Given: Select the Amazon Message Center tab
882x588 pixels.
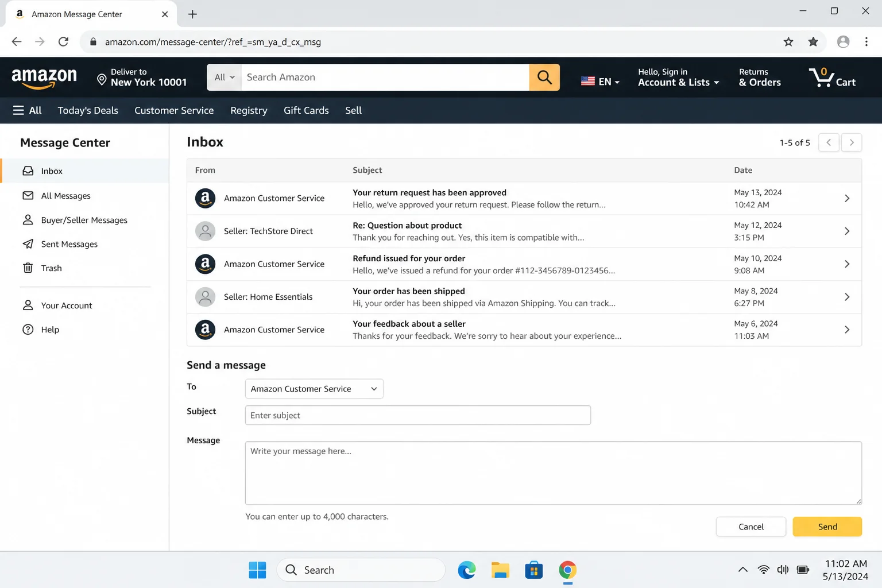Looking at the screenshot, I should (x=91, y=14).
